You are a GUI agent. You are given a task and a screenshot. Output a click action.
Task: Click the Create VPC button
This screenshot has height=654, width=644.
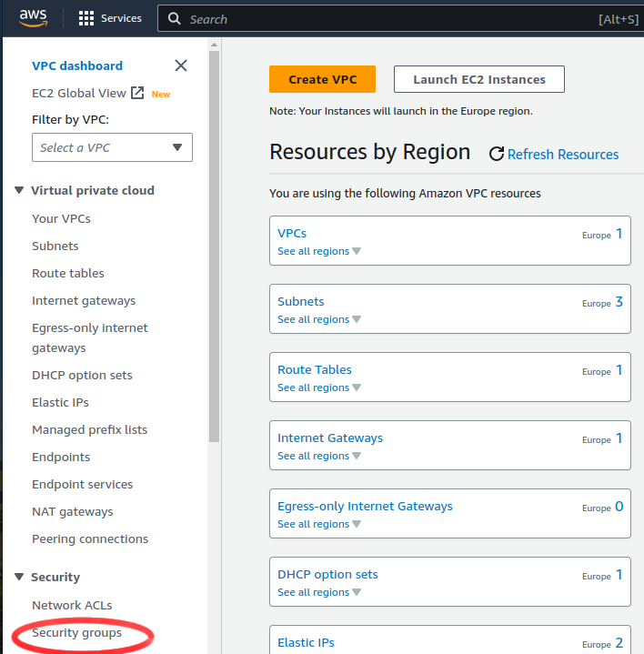tap(322, 79)
